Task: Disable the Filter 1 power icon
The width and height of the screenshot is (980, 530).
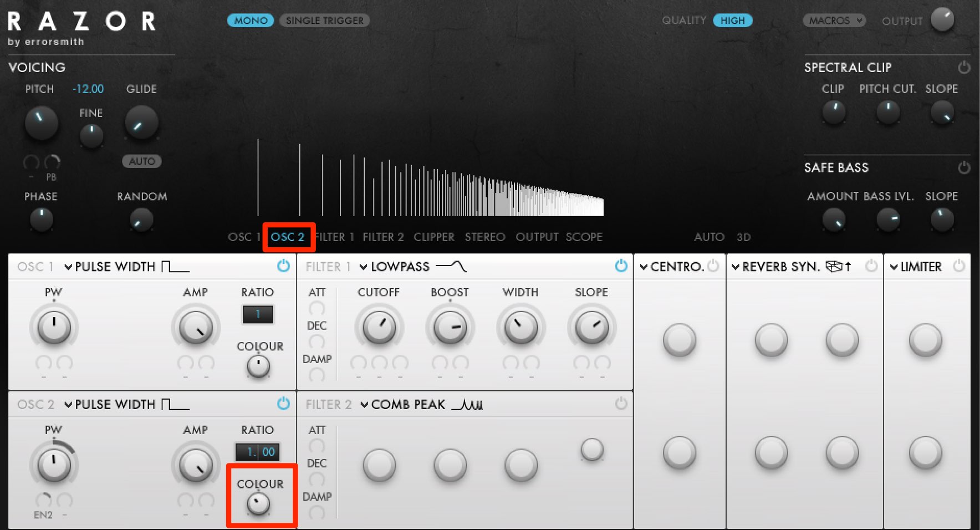Action: coord(621,266)
